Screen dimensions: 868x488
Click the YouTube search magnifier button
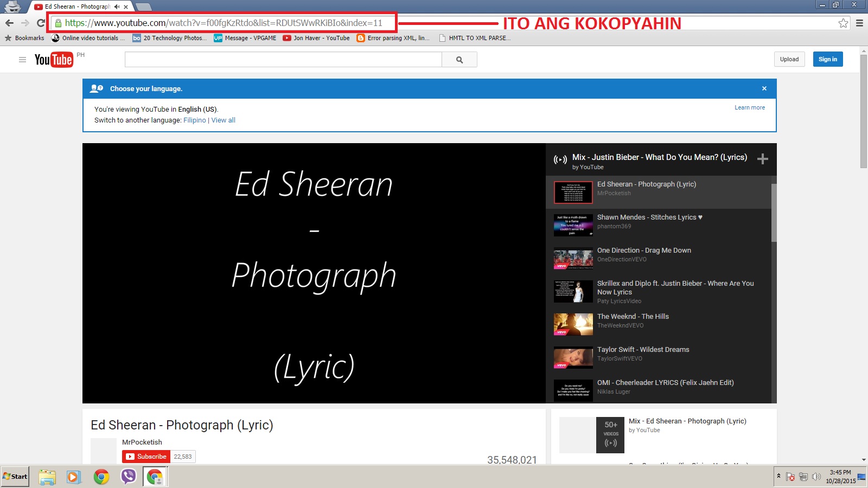click(459, 60)
